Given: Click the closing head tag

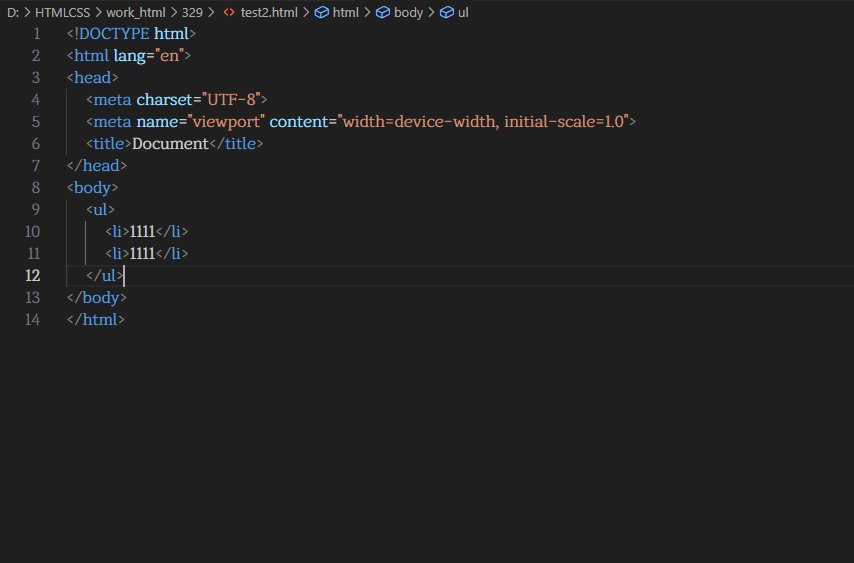Looking at the screenshot, I should pyautogui.click(x=97, y=166).
